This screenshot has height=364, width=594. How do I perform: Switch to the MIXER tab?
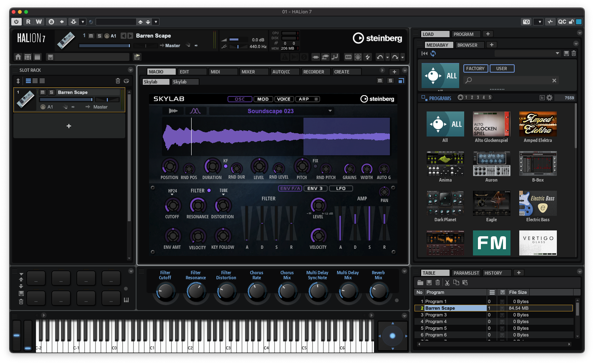(254, 72)
